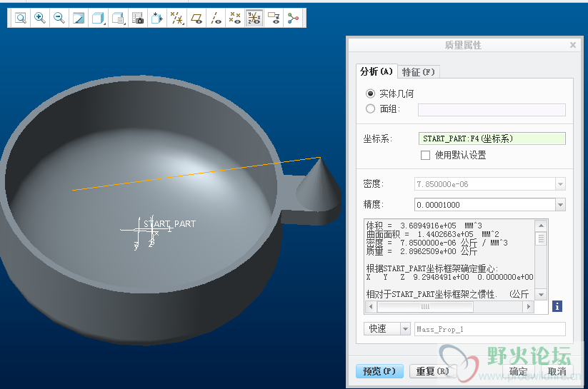The width and height of the screenshot is (588, 389).
Task: Click the results right scroll arrow
Action: [529, 306]
